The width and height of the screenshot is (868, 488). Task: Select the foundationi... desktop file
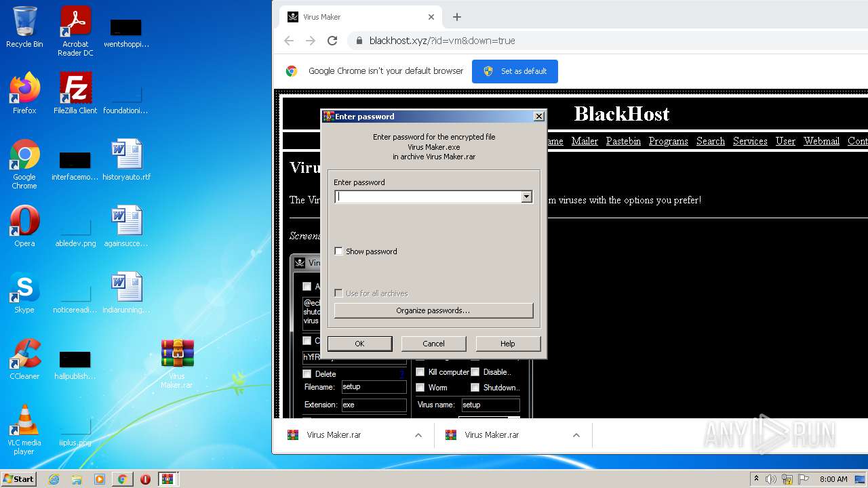[x=126, y=98]
